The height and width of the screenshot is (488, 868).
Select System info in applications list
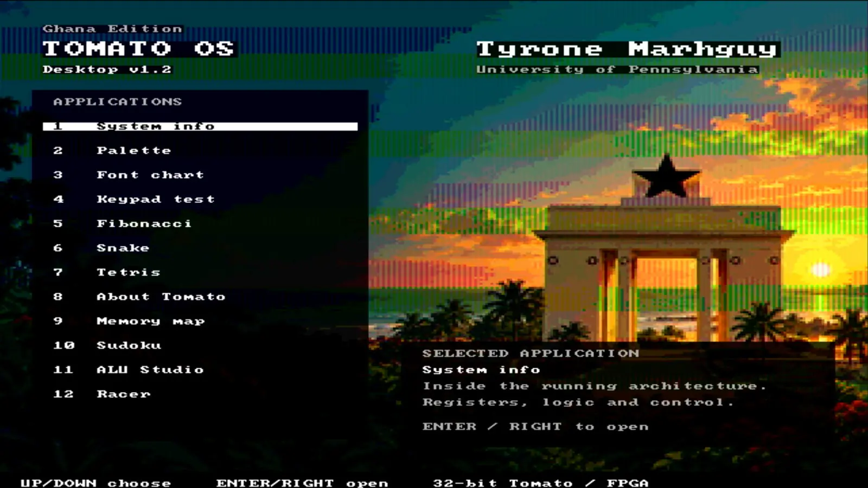click(x=200, y=126)
